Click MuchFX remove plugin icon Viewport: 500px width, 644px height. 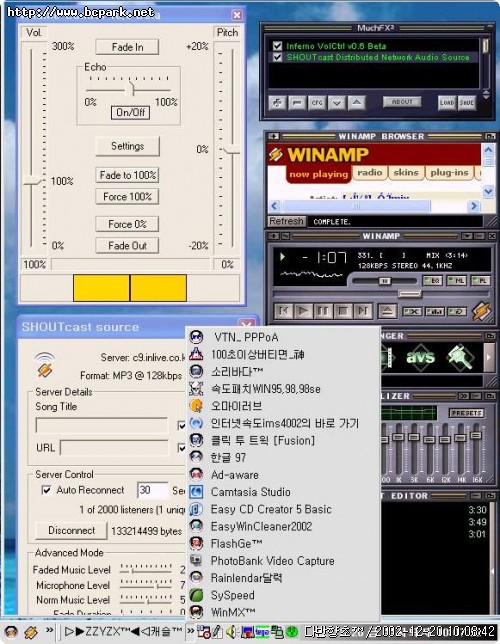[x=297, y=102]
